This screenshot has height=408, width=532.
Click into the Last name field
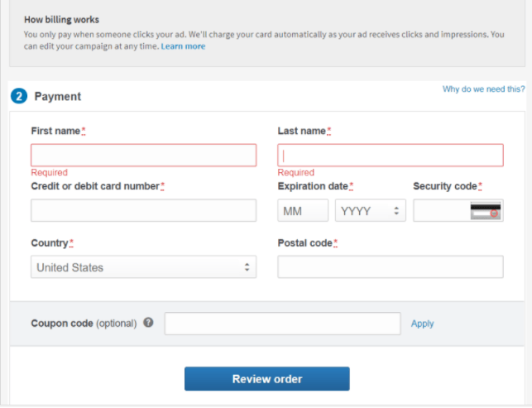tap(390, 156)
